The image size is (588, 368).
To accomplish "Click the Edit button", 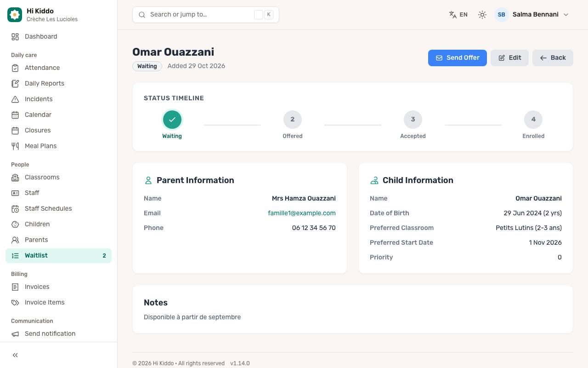I will (x=509, y=58).
